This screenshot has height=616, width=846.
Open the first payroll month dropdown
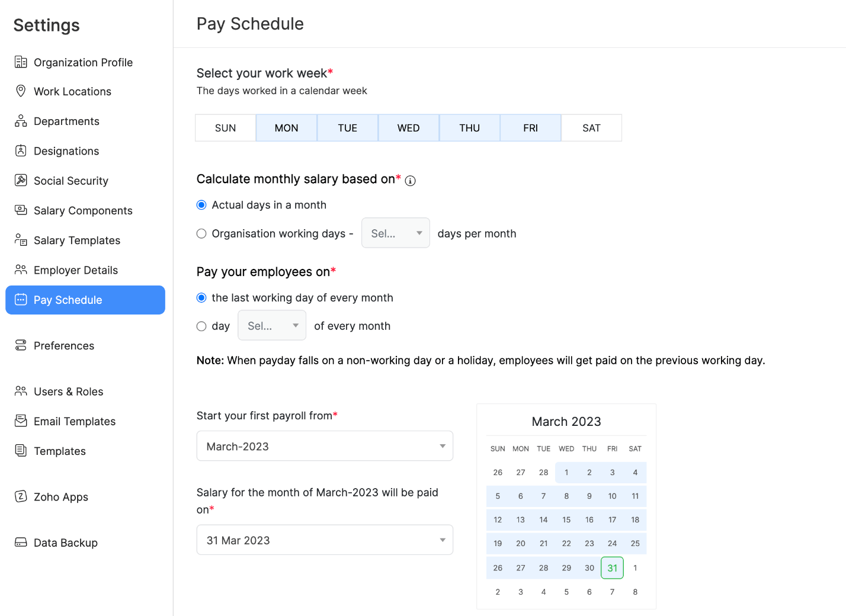(324, 446)
